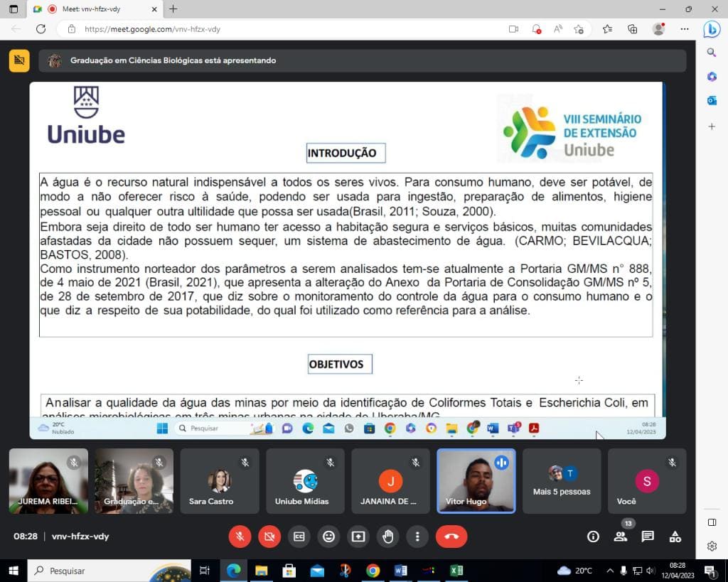Open the Mail app on taskbar
This screenshot has width=728, height=582.
317,571
